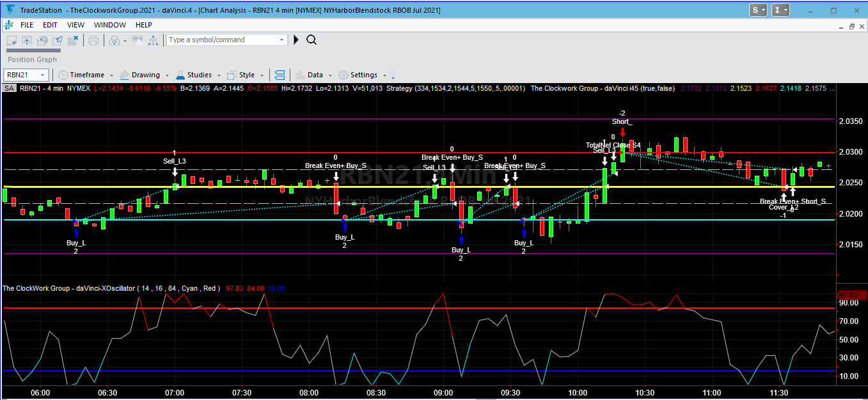Click the S dropdown button in title bar
The image size is (868, 400).
tap(759, 10)
